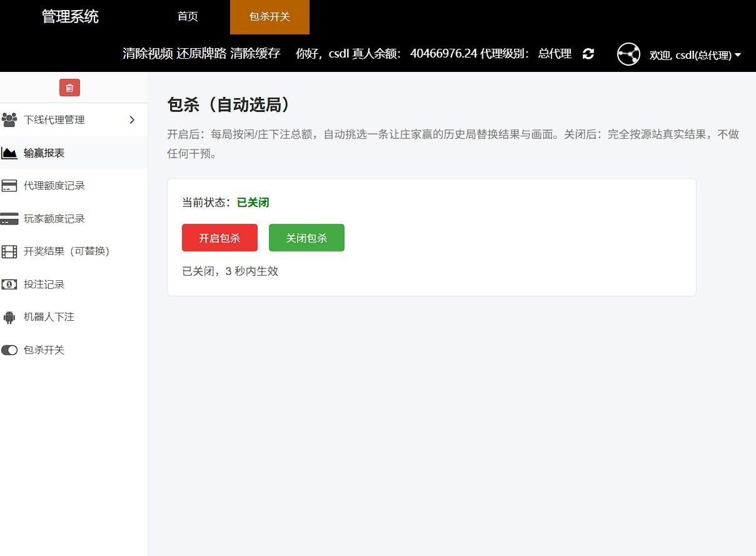This screenshot has height=556, width=756.
Task: Click the red 开启包杀 button
Action: [x=219, y=238]
